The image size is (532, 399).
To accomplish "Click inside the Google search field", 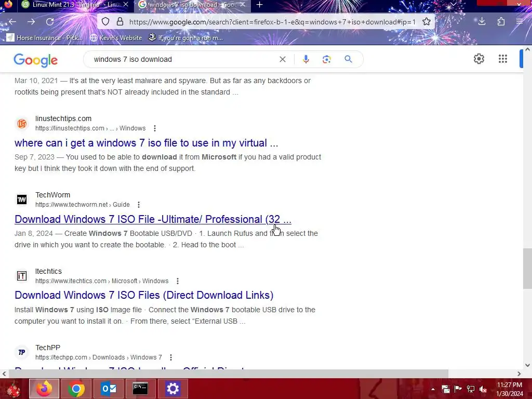I will coord(183,59).
